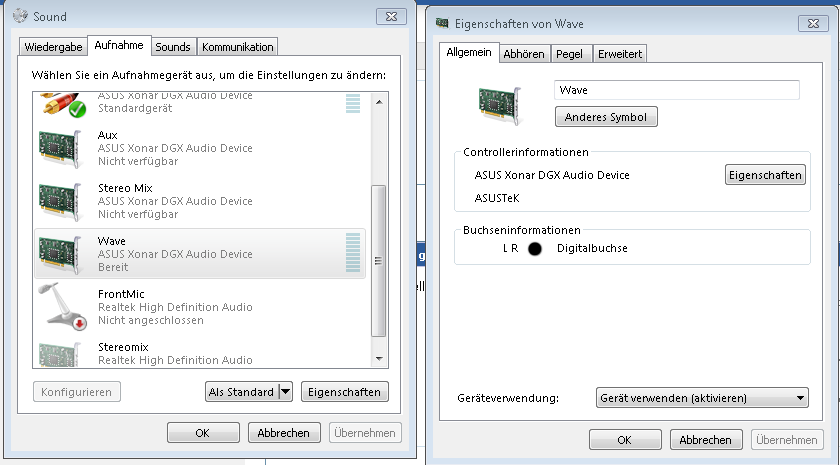
Task: Select the Aux device name text
Action: [x=108, y=135]
